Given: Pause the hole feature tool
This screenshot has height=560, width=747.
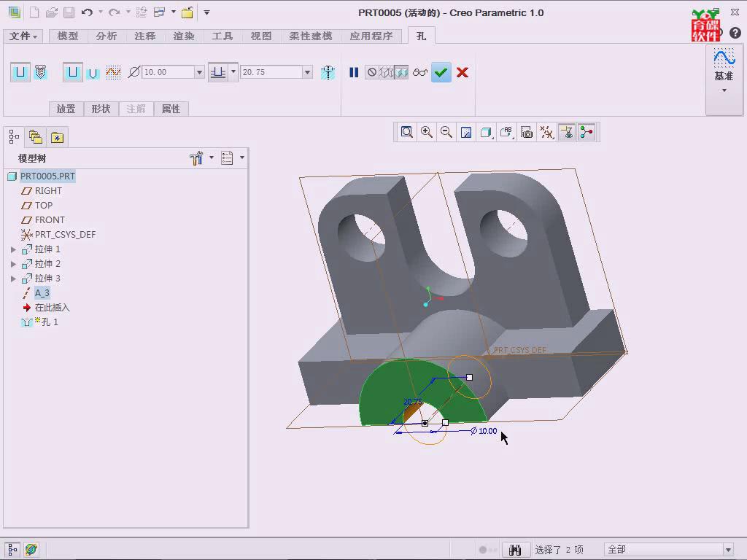Looking at the screenshot, I should [354, 72].
